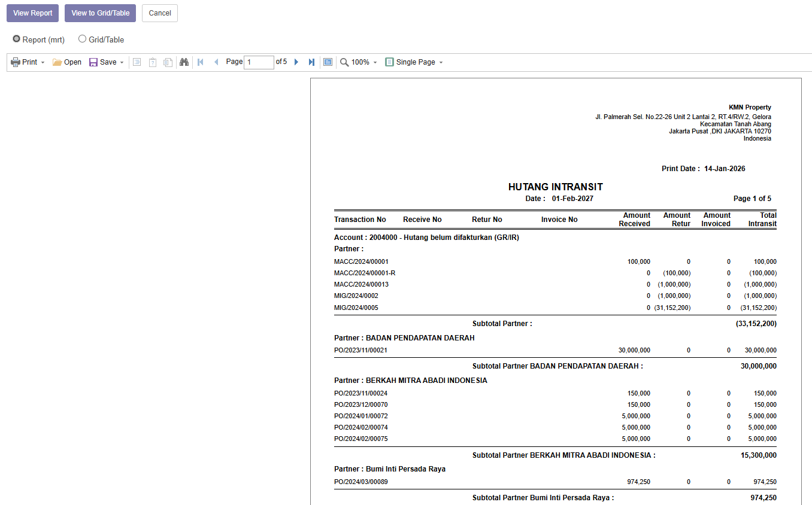Image resolution: width=812 pixels, height=505 pixels.
Task: Open a report file via Open folder icon
Action: click(x=57, y=62)
